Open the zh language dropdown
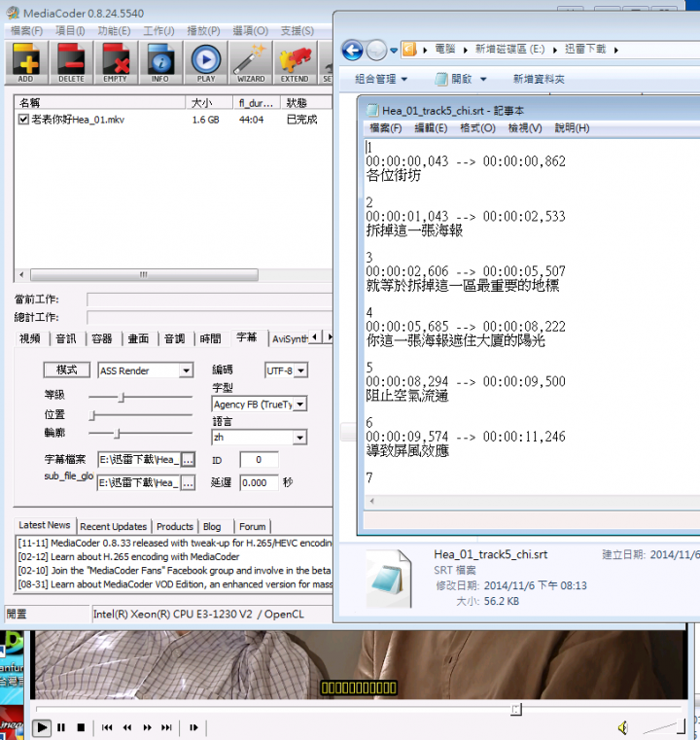 coord(300,438)
